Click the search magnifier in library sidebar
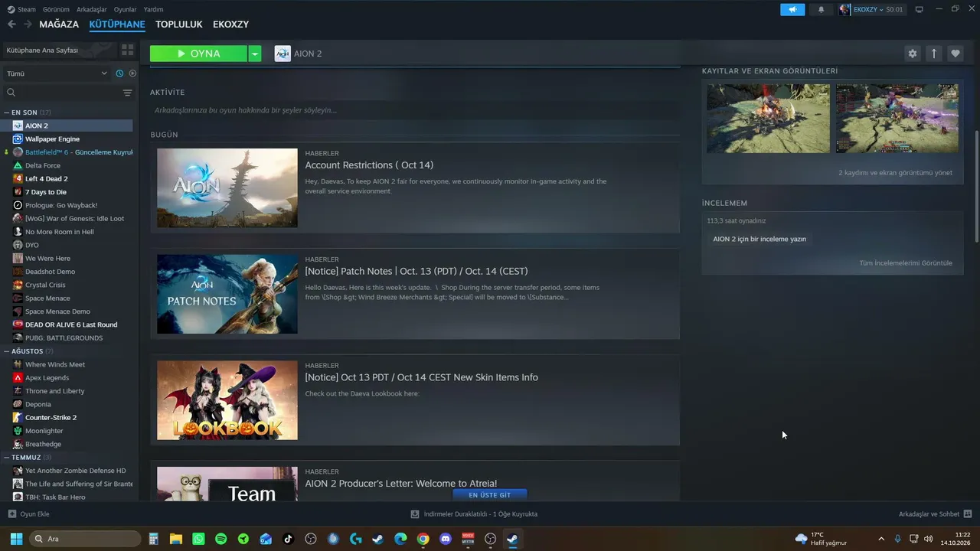Viewport: 980px width, 551px height. pos(11,93)
